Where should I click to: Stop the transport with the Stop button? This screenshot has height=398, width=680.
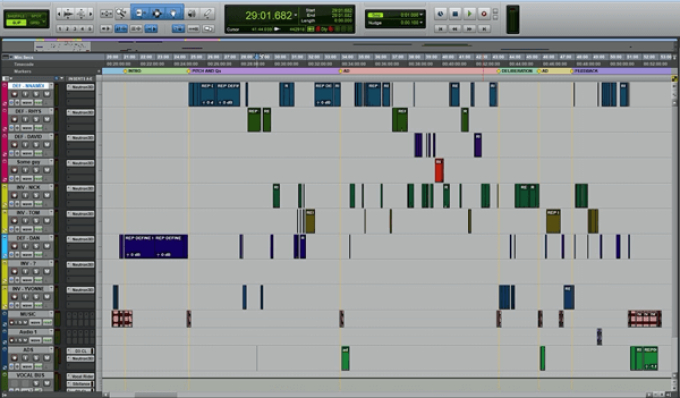click(455, 14)
